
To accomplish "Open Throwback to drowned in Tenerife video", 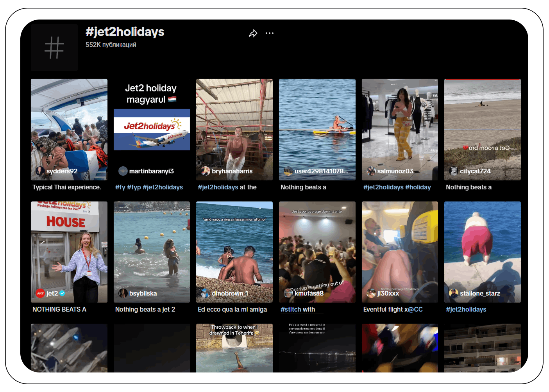I will tap(234, 348).
